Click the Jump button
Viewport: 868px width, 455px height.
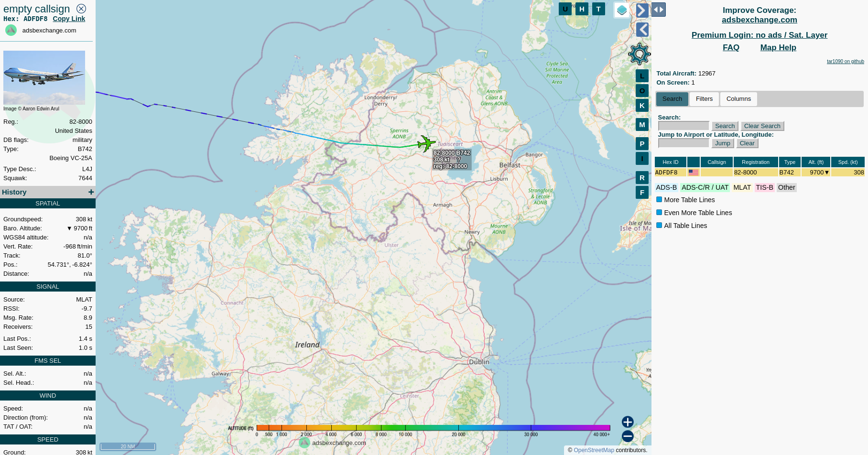[722, 143]
